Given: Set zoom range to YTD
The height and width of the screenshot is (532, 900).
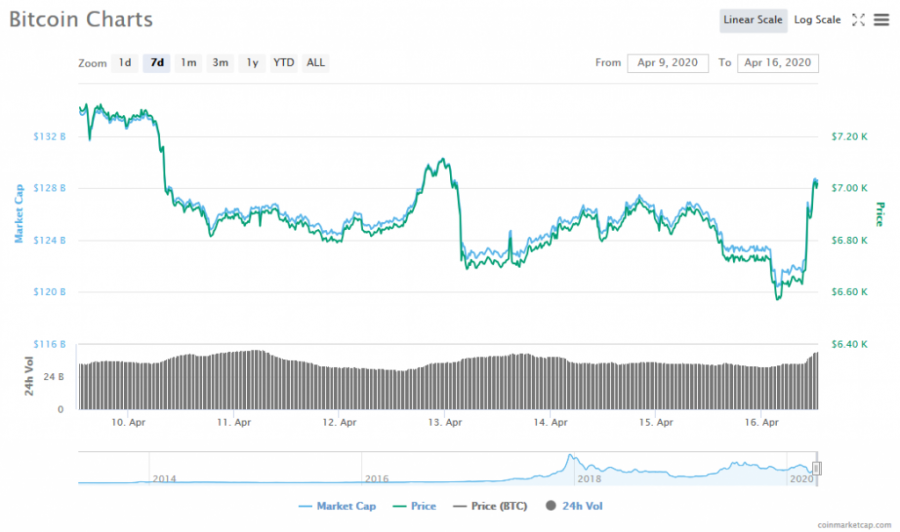Looking at the screenshot, I should pyautogui.click(x=284, y=63).
